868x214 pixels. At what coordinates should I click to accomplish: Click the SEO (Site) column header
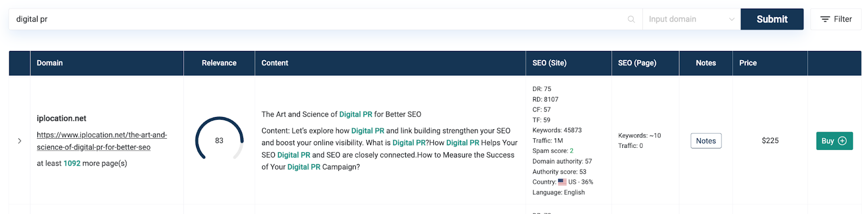549,63
